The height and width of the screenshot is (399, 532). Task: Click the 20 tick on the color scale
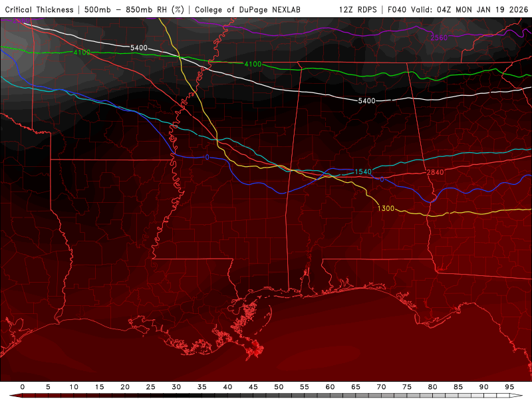[125, 387]
